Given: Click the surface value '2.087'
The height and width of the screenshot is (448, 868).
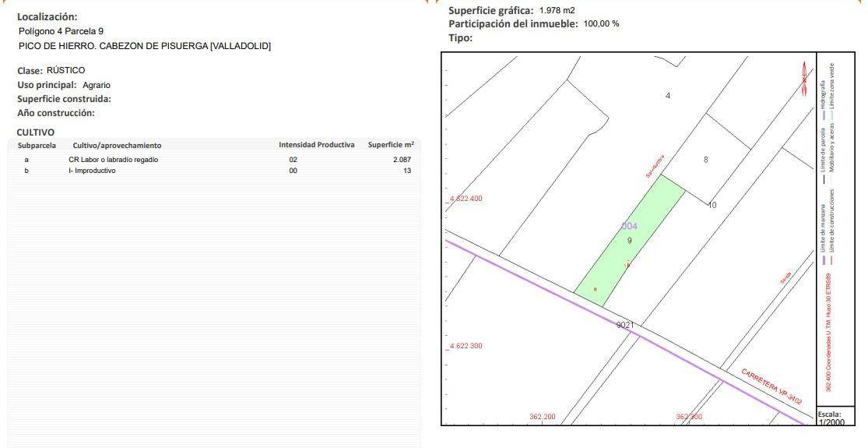Looking at the screenshot, I should point(402,160).
